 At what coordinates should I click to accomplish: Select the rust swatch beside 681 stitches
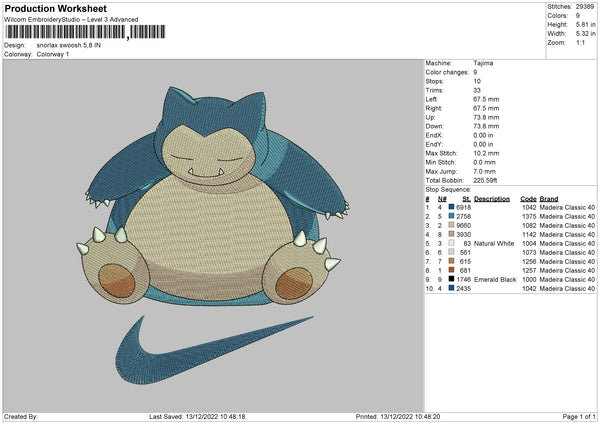451,270
